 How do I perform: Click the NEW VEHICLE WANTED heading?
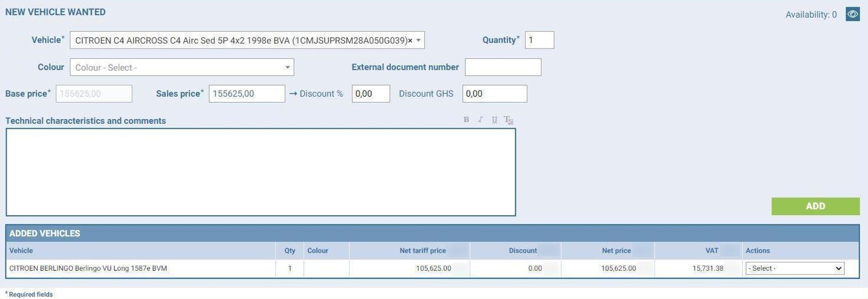coord(55,12)
